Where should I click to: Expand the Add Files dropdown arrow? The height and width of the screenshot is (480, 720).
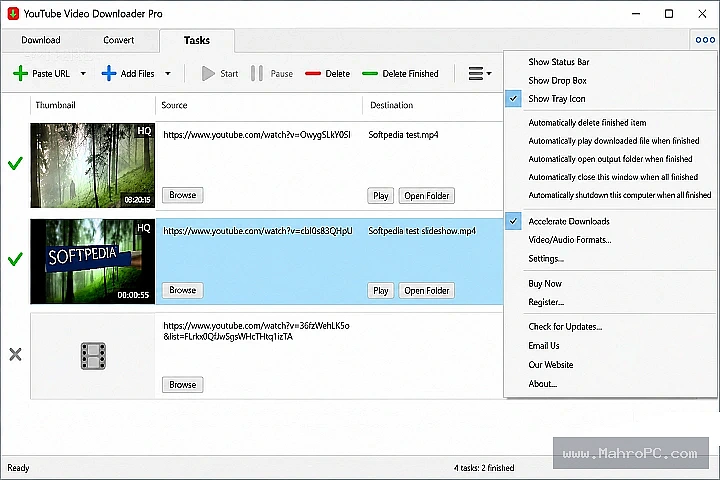(168, 73)
